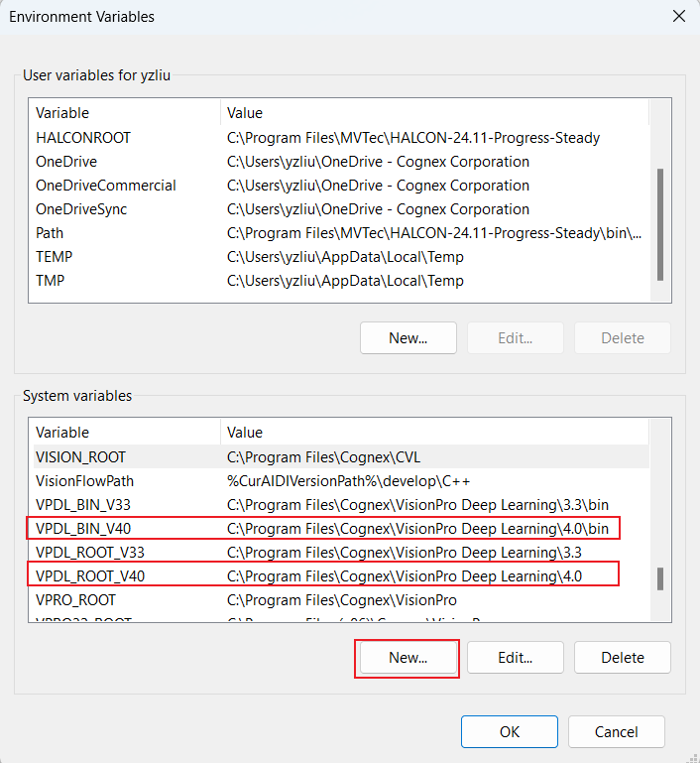Viewport: 700px width, 763px height.
Task: Select the VPRO_ROOT system variable
Action: [341, 600]
